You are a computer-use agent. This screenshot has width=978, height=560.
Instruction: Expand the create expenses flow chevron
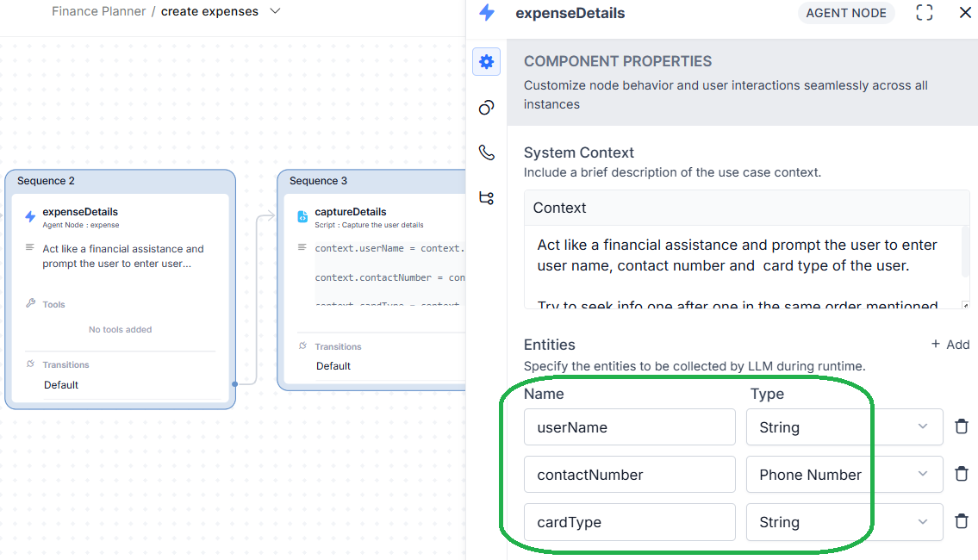(275, 12)
